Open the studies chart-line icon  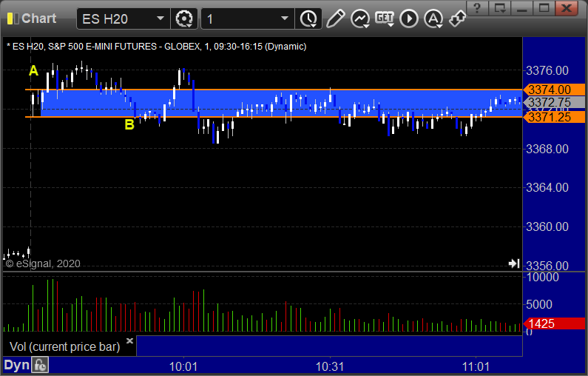point(360,19)
